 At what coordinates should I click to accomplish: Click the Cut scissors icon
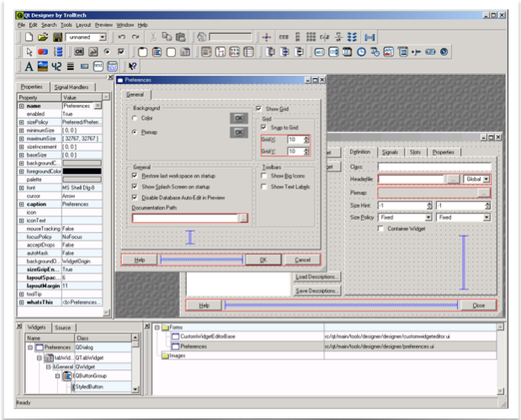click(153, 37)
